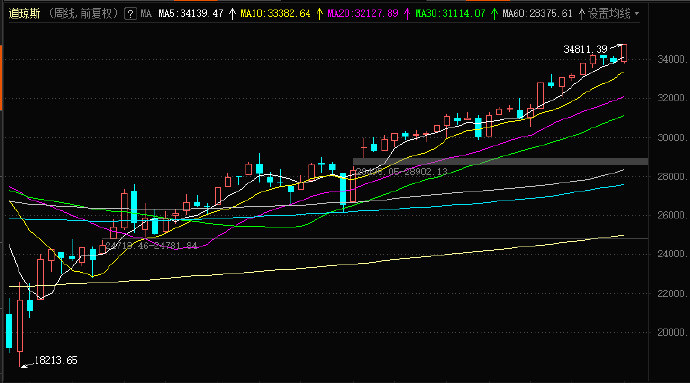Screen dimensions: 690x383
Task: Click the gray gap zone band
Action: (x=500, y=162)
